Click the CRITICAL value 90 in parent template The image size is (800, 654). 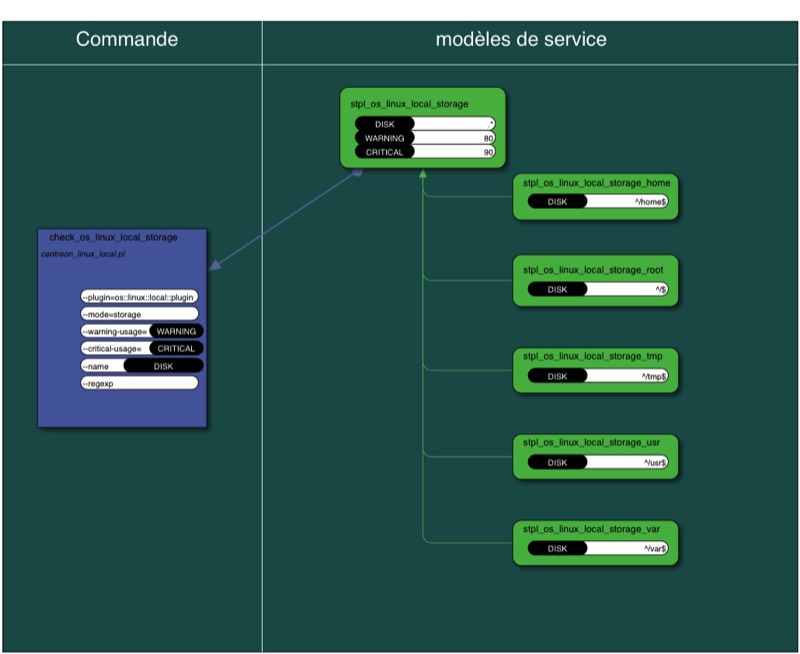[x=455, y=152]
